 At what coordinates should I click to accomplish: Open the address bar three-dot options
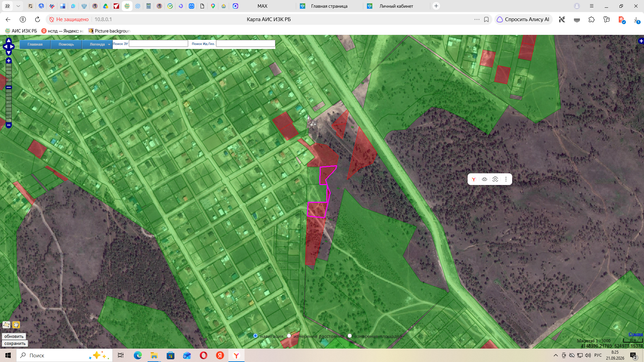(x=477, y=19)
